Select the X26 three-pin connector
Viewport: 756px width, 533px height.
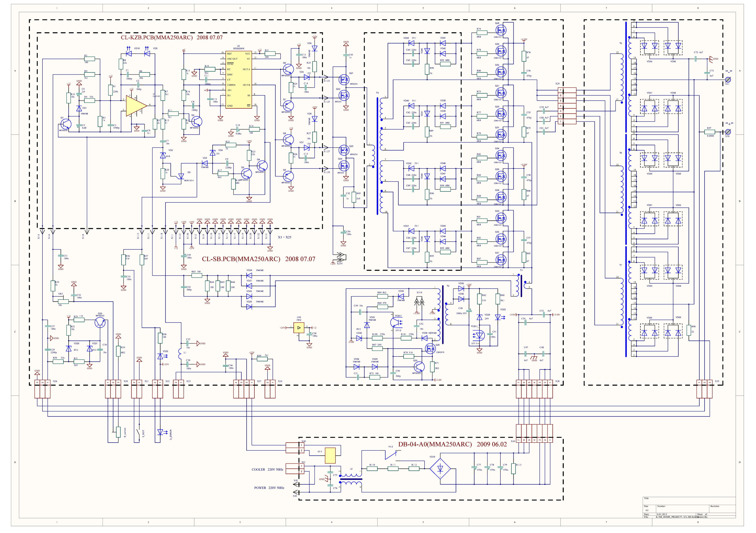42,389
